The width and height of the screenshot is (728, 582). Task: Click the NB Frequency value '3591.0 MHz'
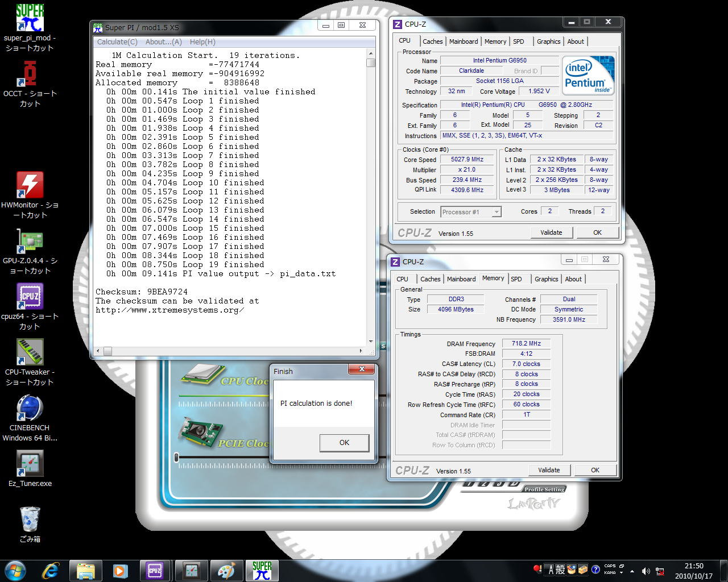click(569, 319)
